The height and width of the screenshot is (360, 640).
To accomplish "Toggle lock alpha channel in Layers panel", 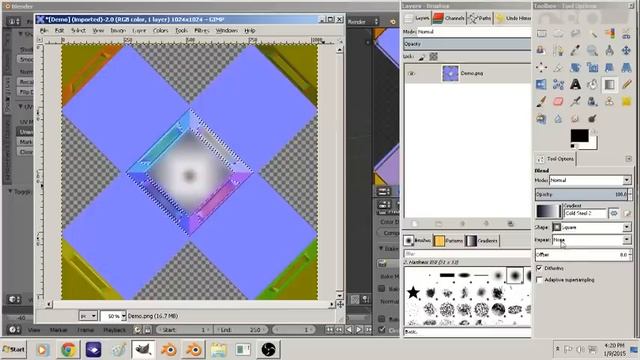I will (433, 57).
